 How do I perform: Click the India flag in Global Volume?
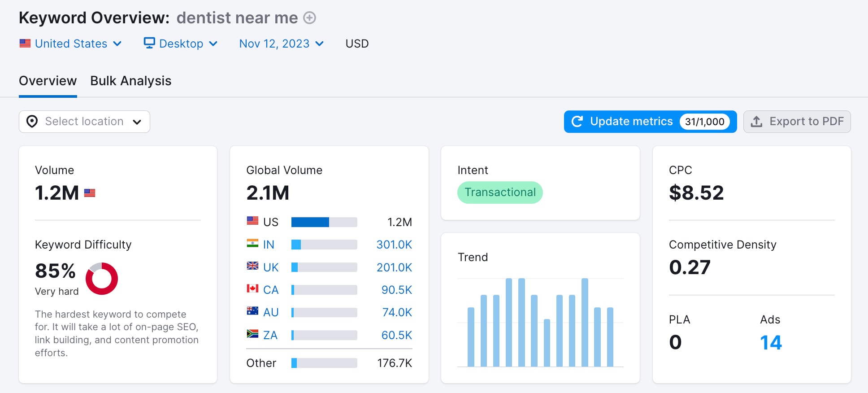pyautogui.click(x=252, y=244)
